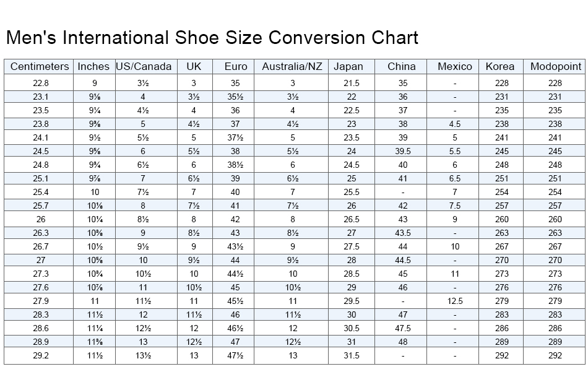Click the 47.5 China size cell

coord(402,328)
